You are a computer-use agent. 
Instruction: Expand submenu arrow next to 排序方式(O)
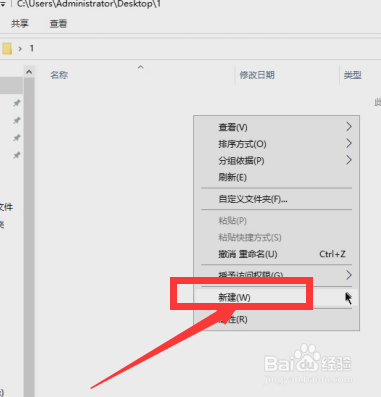pyautogui.click(x=349, y=143)
